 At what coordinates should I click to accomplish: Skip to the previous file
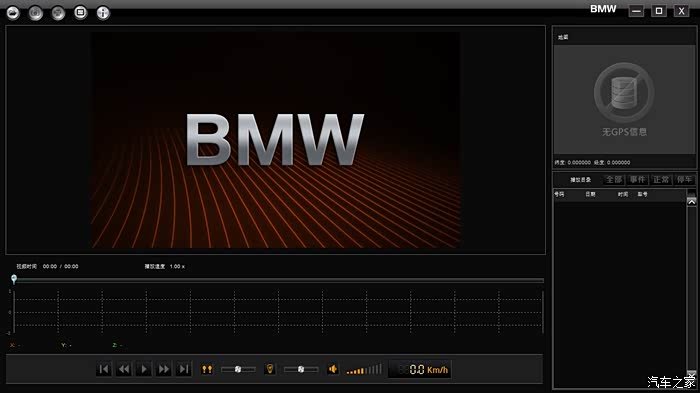coord(104,369)
